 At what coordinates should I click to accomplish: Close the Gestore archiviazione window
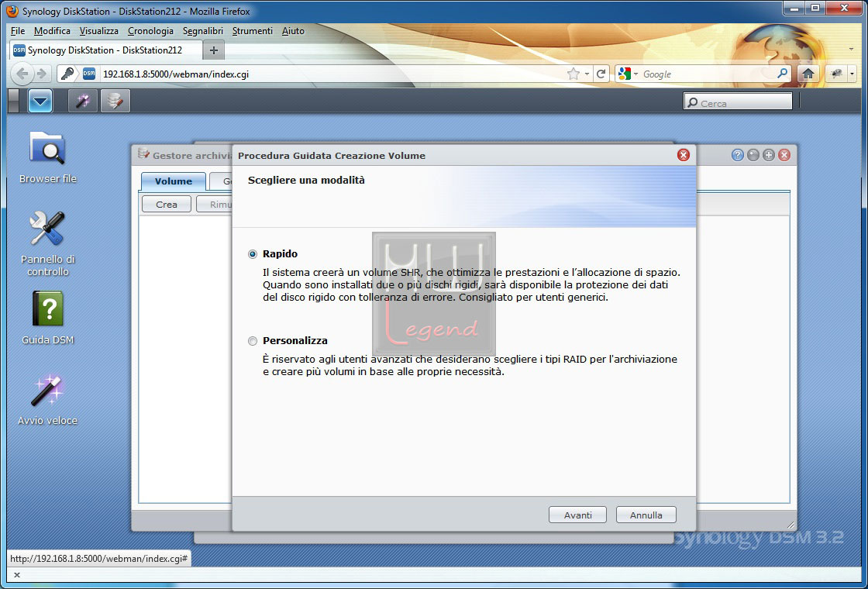[784, 156]
